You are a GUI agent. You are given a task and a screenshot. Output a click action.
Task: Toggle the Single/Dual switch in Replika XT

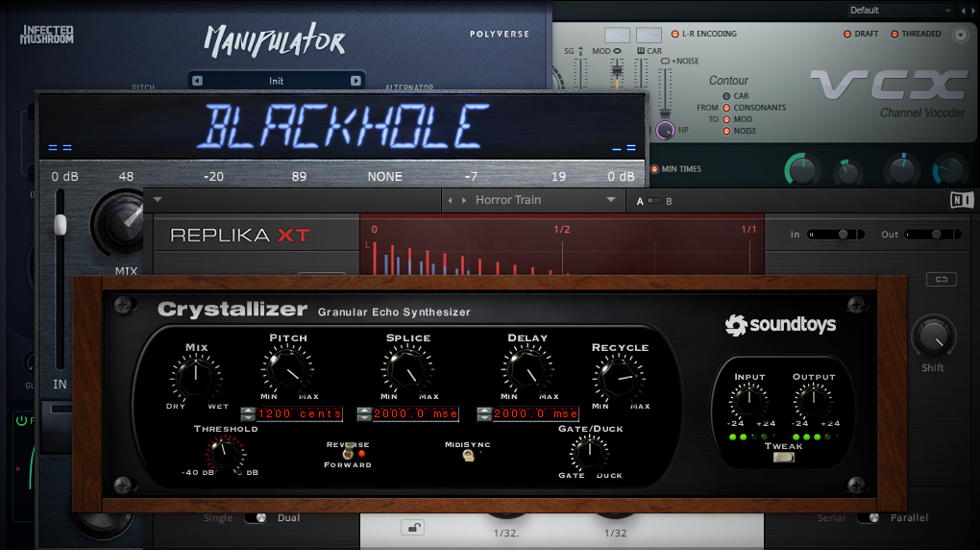(x=255, y=518)
